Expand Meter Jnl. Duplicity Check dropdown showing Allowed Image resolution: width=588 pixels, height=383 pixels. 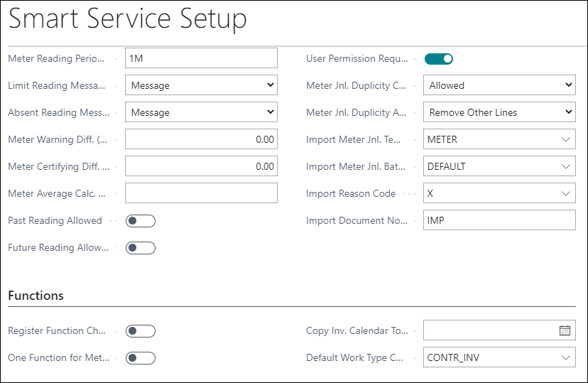499,85
